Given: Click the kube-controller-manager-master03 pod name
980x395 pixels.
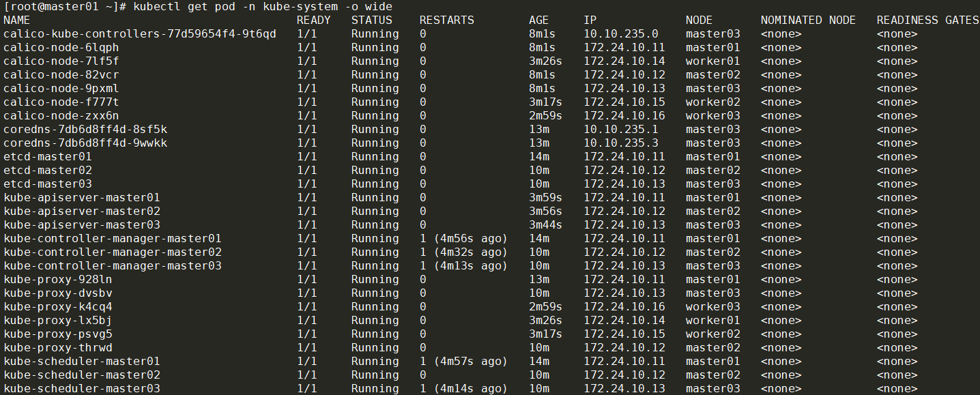Looking at the screenshot, I should click(113, 266).
